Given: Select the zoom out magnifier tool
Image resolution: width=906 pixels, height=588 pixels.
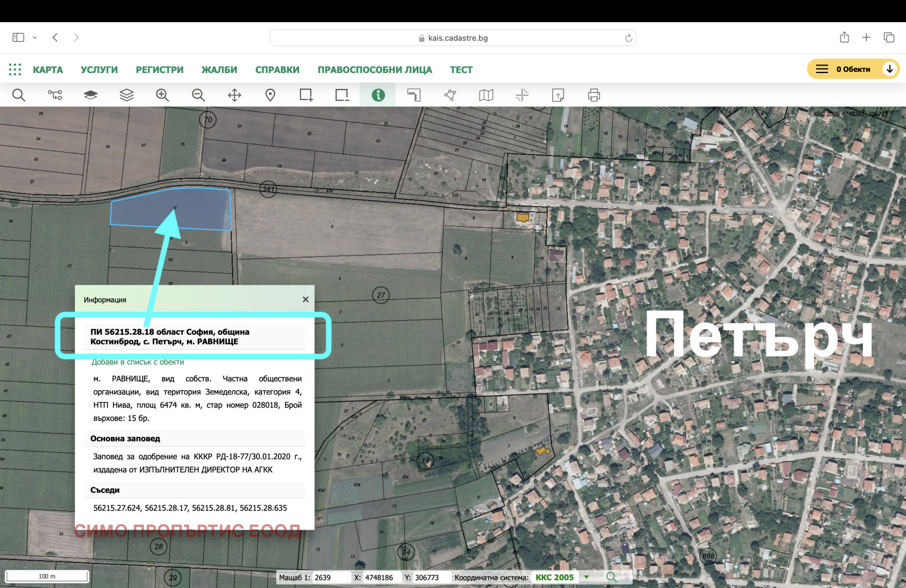Looking at the screenshot, I should point(198,95).
